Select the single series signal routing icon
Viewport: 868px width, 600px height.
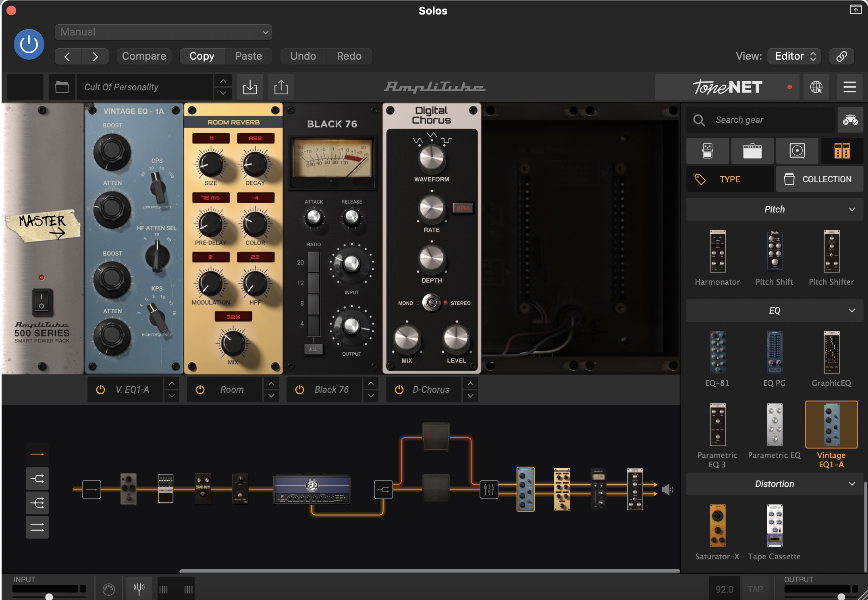tap(37, 454)
